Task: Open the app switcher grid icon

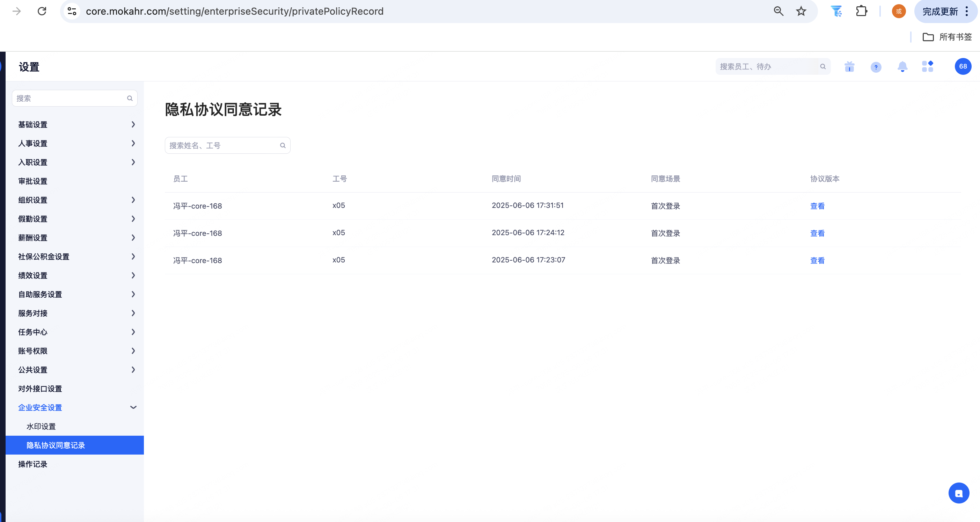Action: click(x=928, y=66)
